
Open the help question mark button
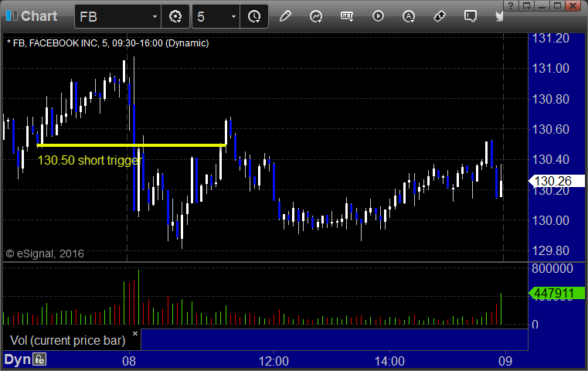click(x=511, y=5)
